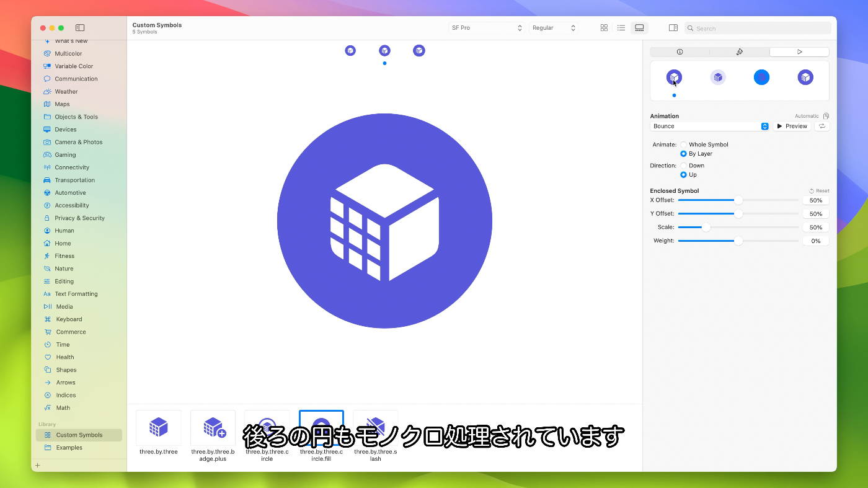This screenshot has width=868, height=488.
Task: Click the Y Offset percentage field
Action: tap(816, 214)
